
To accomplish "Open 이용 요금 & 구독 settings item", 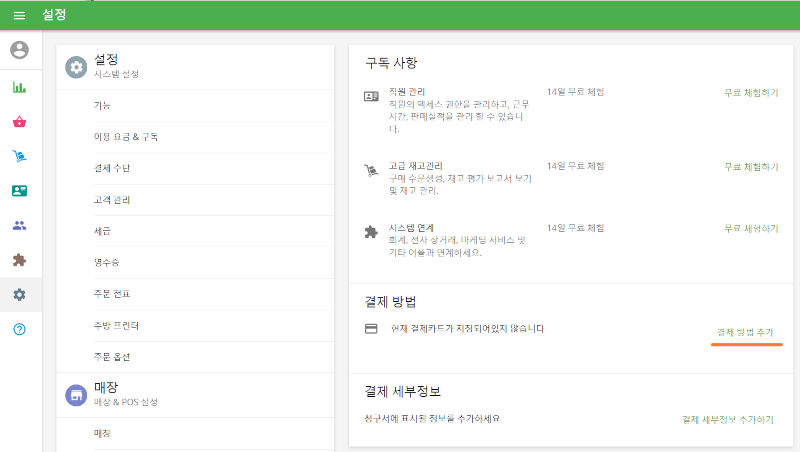I will click(125, 136).
